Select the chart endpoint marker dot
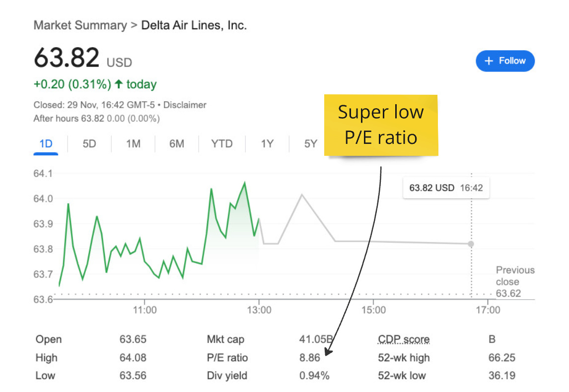The image size is (569, 392). coord(471,244)
